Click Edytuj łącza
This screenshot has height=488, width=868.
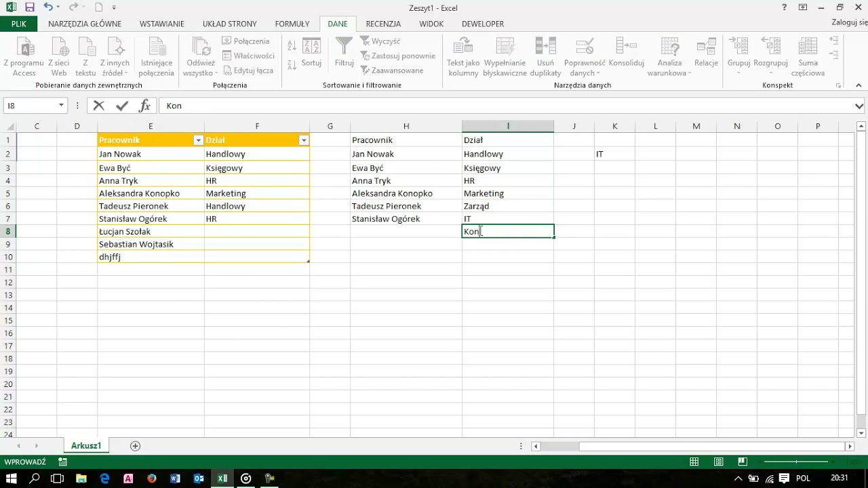[x=248, y=70]
